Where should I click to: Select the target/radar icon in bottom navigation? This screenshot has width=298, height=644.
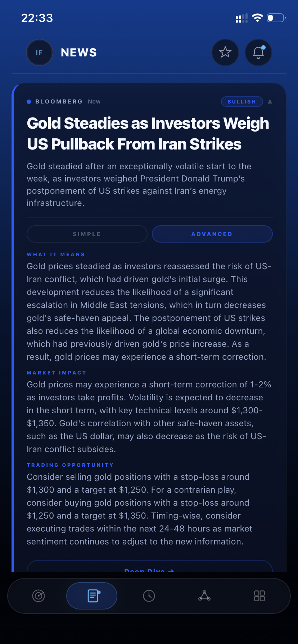coord(39,595)
